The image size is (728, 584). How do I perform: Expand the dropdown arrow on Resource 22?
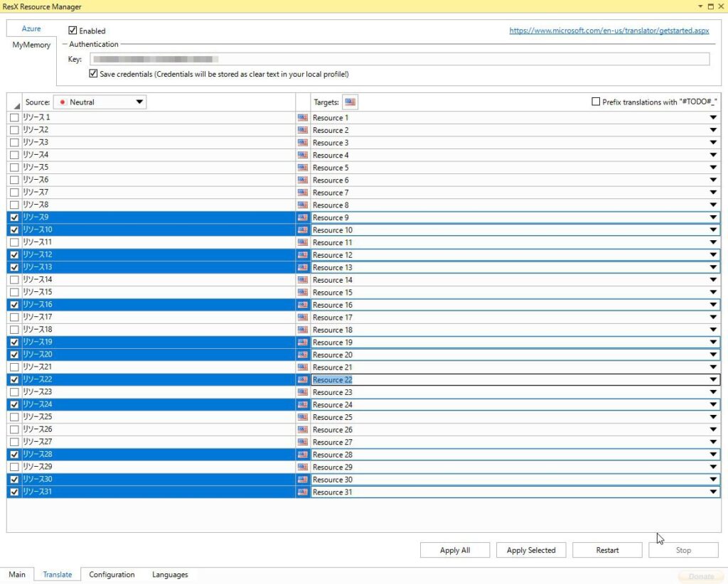pyautogui.click(x=713, y=379)
